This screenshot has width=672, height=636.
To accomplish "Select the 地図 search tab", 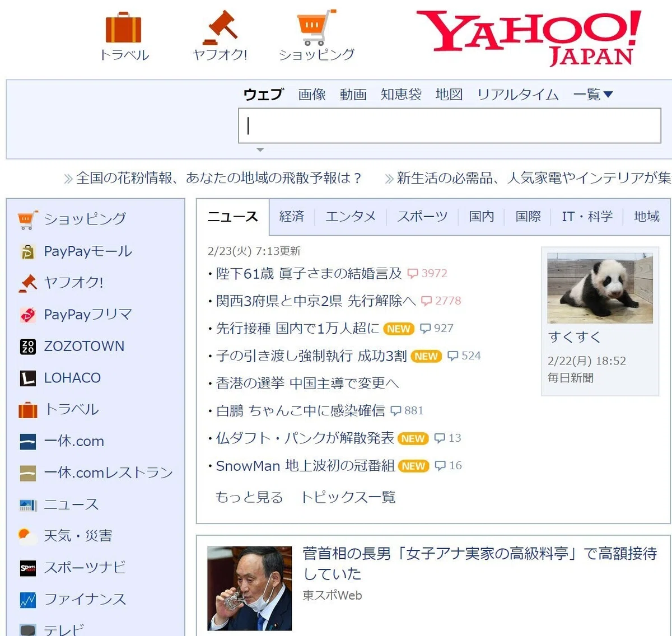I will (x=449, y=95).
